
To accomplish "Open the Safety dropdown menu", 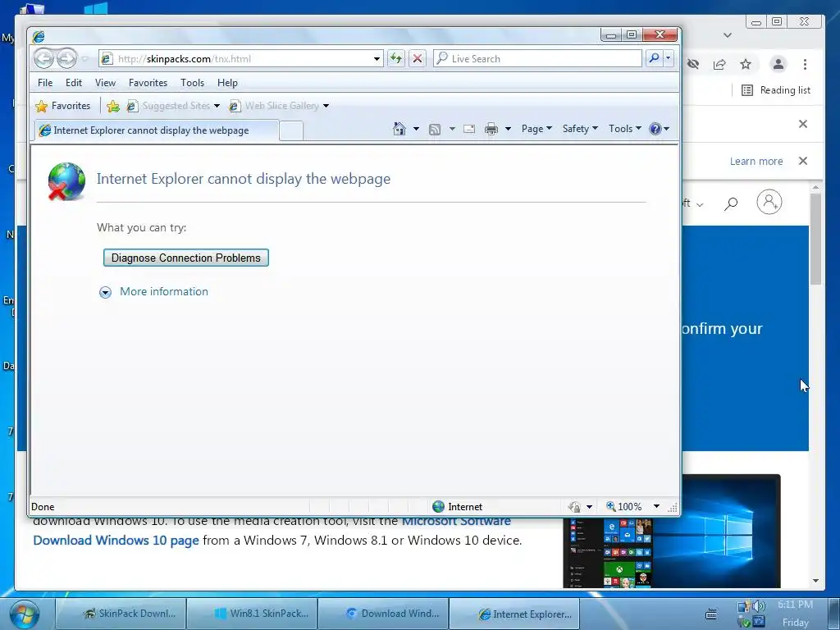I will 580,129.
